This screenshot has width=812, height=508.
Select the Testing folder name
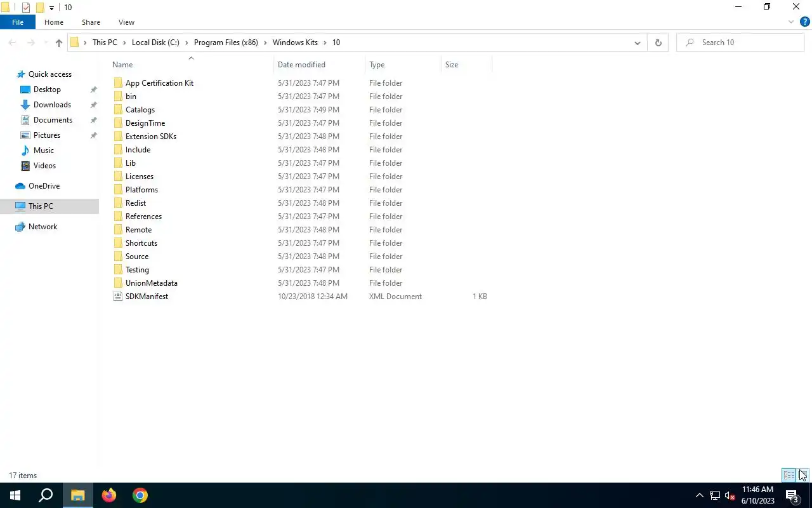[x=137, y=270]
